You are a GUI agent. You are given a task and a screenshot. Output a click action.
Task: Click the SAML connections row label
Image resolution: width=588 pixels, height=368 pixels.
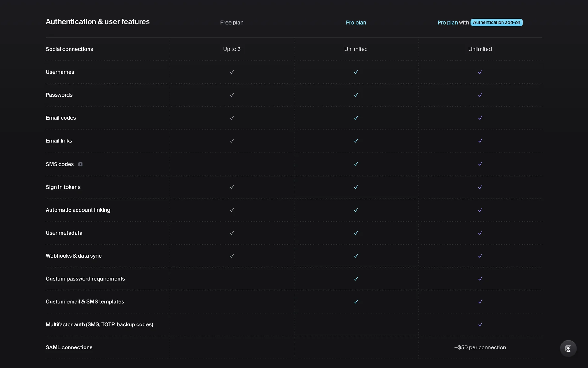69,347
